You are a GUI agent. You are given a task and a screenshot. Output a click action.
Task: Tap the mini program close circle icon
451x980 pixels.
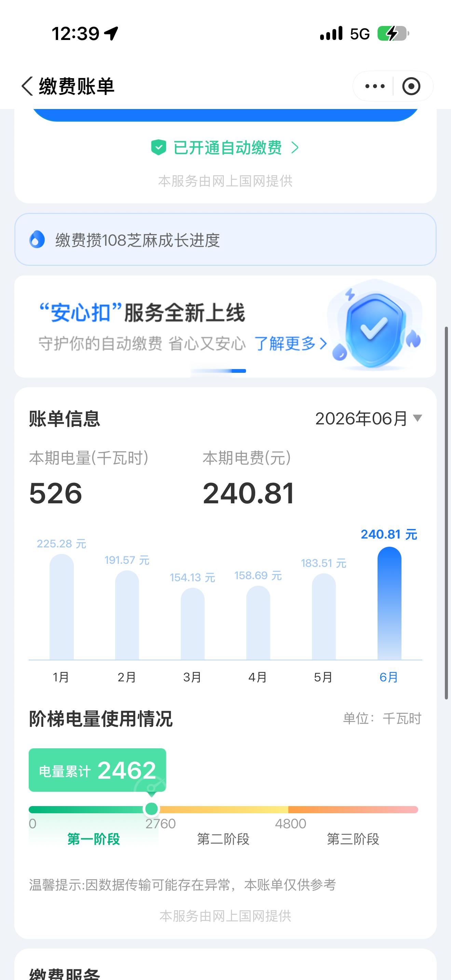[411, 86]
